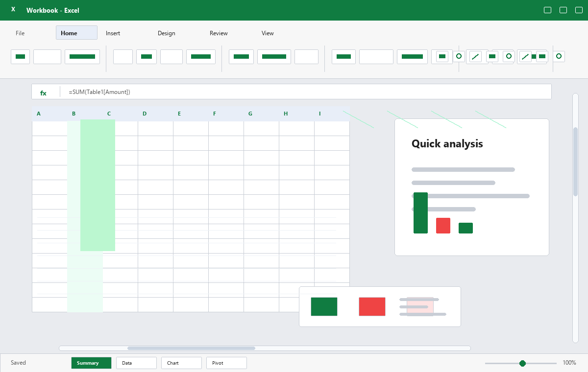588x372 pixels.
Task: Select the Review ribbon tab
Action: 219,33
